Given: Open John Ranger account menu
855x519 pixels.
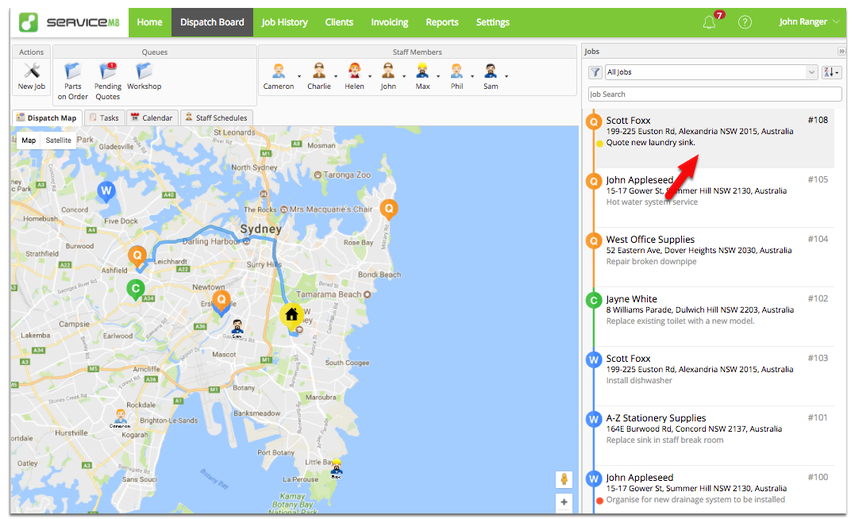Looking at the screenshot, I should click(810, 22).
